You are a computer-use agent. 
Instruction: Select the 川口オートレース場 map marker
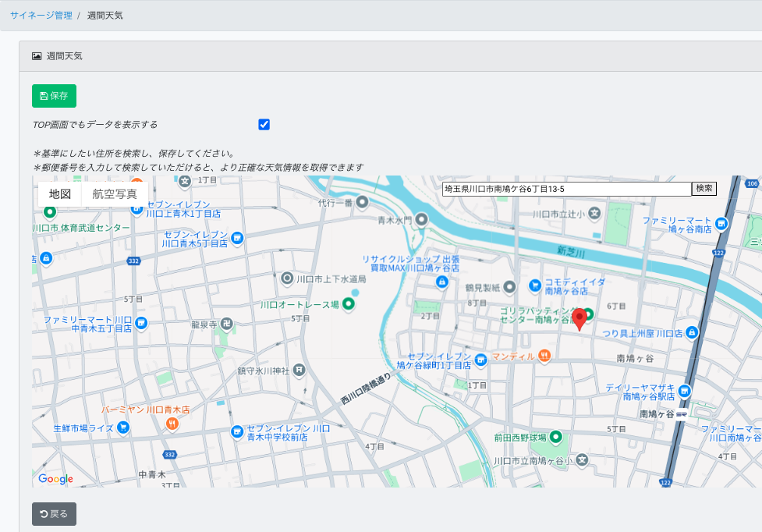(349, 304)
